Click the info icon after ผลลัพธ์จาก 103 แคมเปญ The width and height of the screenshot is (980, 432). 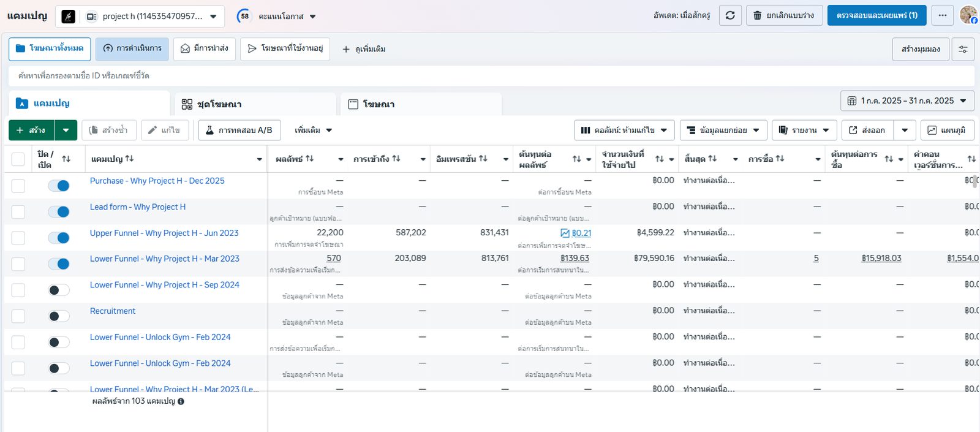181,401
